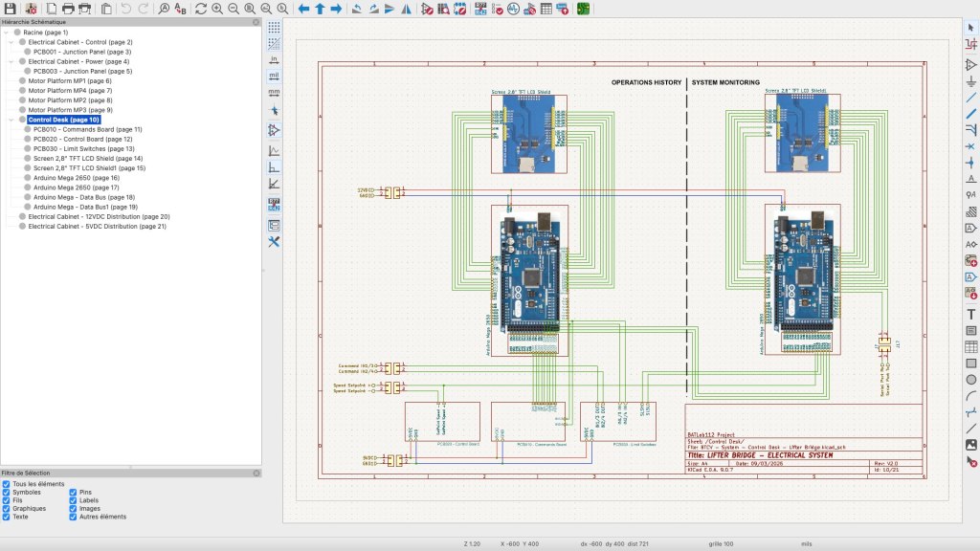Open the Find text tool
980x551 pixels.
164,9
